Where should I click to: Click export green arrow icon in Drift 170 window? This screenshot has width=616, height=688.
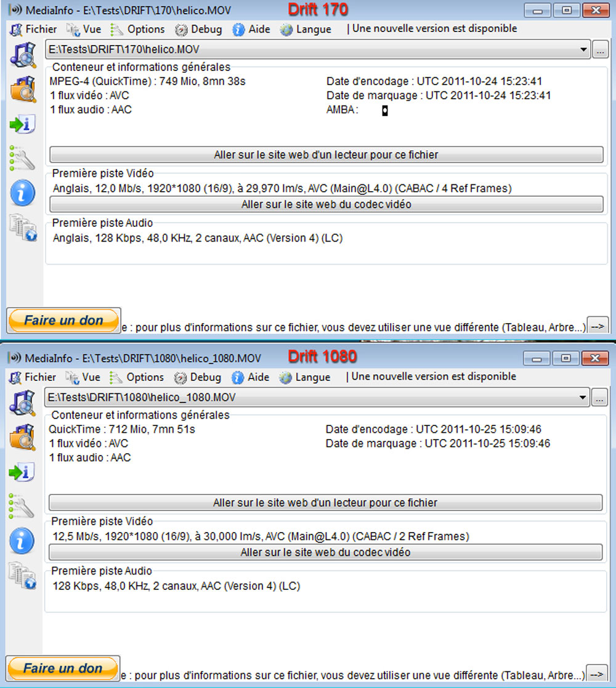point(22,124)
